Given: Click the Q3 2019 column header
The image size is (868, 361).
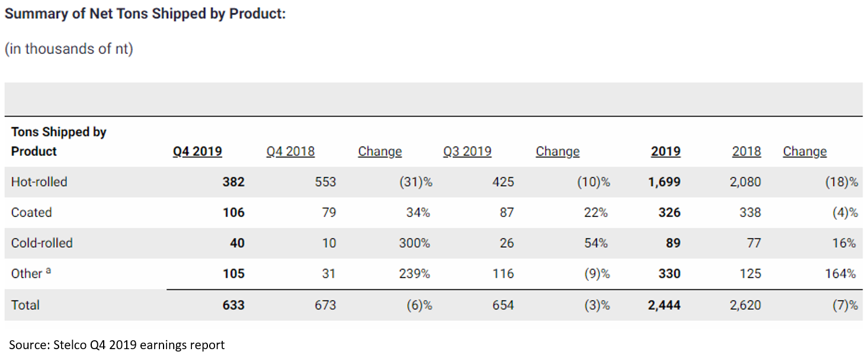Looking at the screenshot, I should click(x=467, y=152).
